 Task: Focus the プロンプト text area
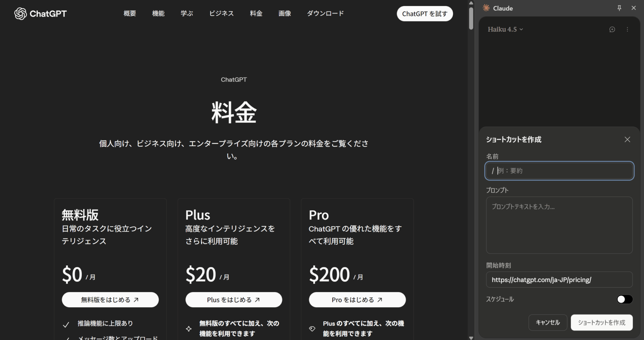[559, 225]
